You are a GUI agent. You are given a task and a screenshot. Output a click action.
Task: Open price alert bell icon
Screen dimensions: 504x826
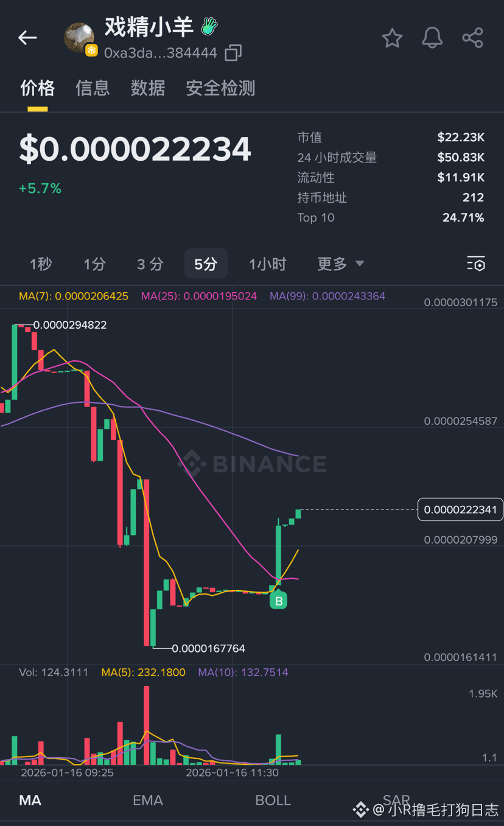coord(432,38)
